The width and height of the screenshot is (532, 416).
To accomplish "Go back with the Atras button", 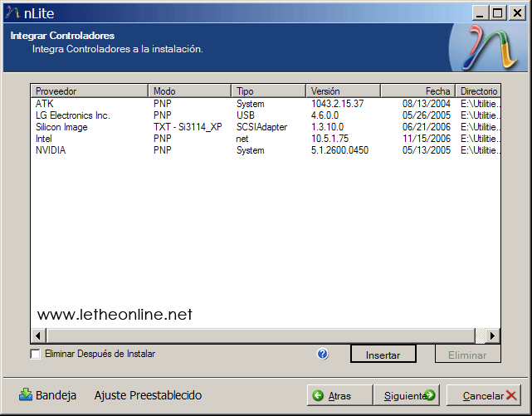I will (x=339, y=395).
